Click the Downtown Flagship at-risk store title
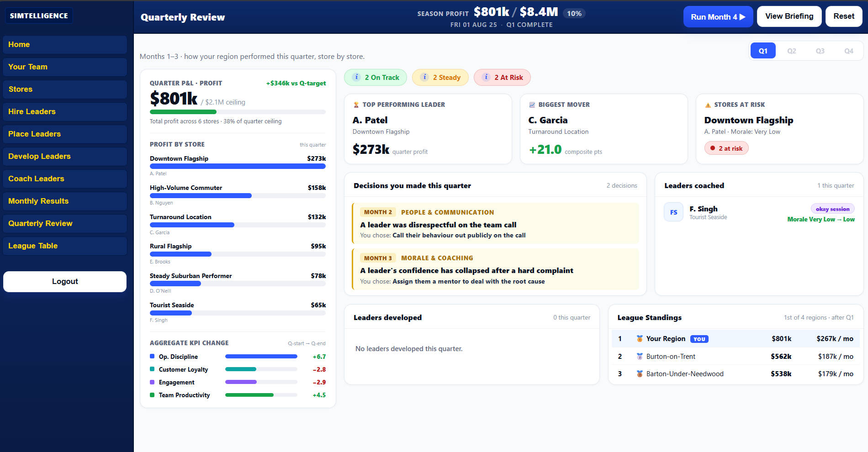 pyautogui.click(x=749, y=120)
